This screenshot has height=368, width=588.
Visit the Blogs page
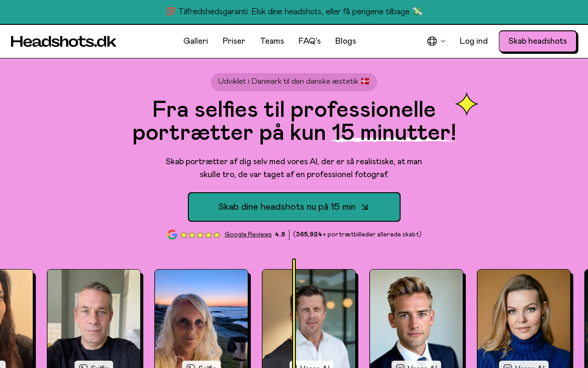click(345, 41)
